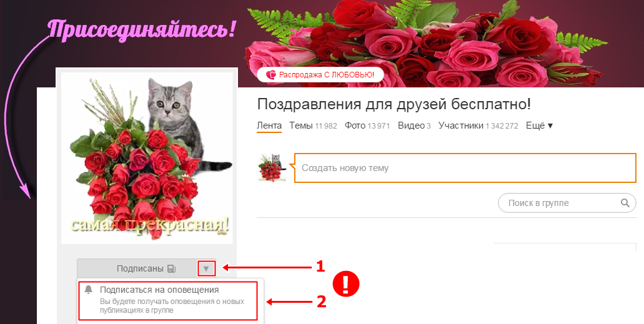Open the Видео tab

pos(414,125)
